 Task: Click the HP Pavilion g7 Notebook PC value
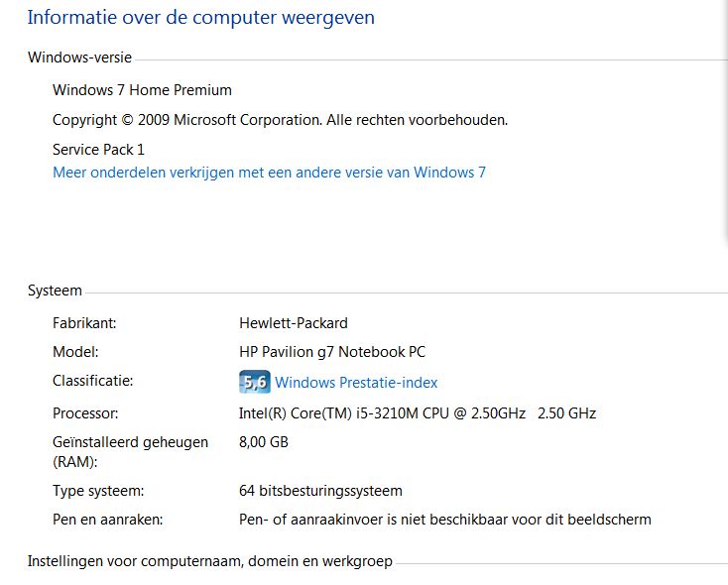point(332,352)
